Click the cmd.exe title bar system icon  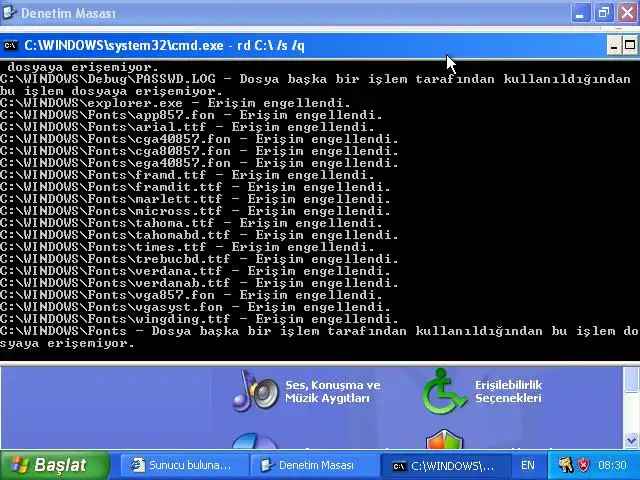pos(10,45)
